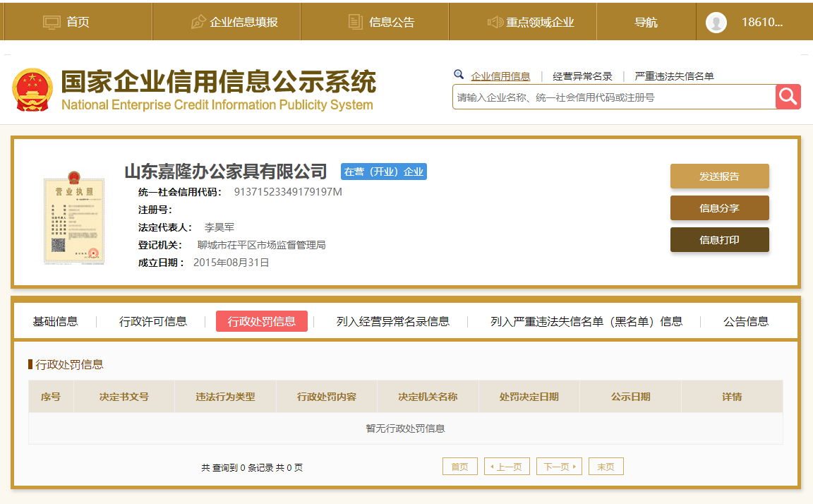Click the 共 查询到 0 条记录 text
This screenshot has height=504, width=813.
[237, 468]
